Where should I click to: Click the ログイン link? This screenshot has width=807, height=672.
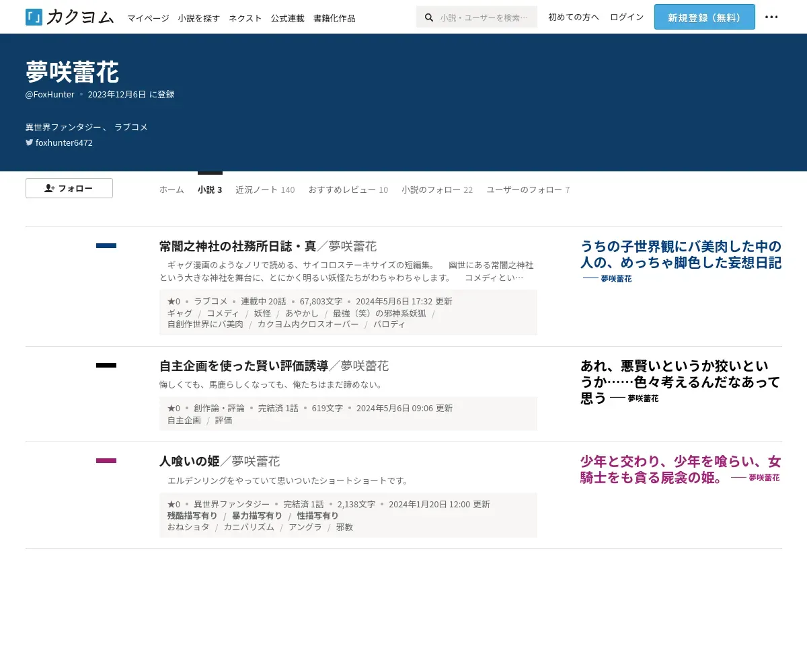click(627, 17)
